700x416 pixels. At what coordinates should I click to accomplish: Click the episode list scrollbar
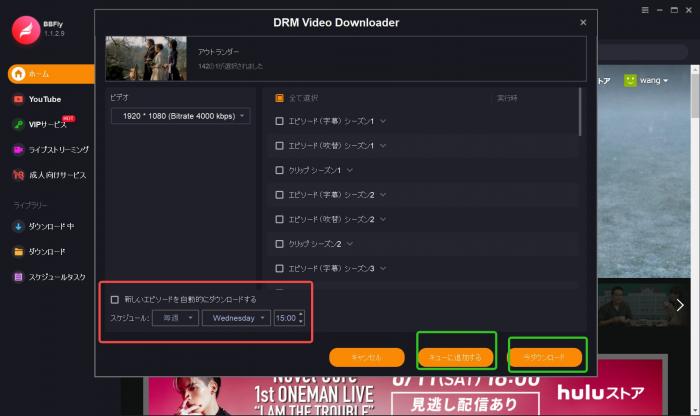(580, 112)
